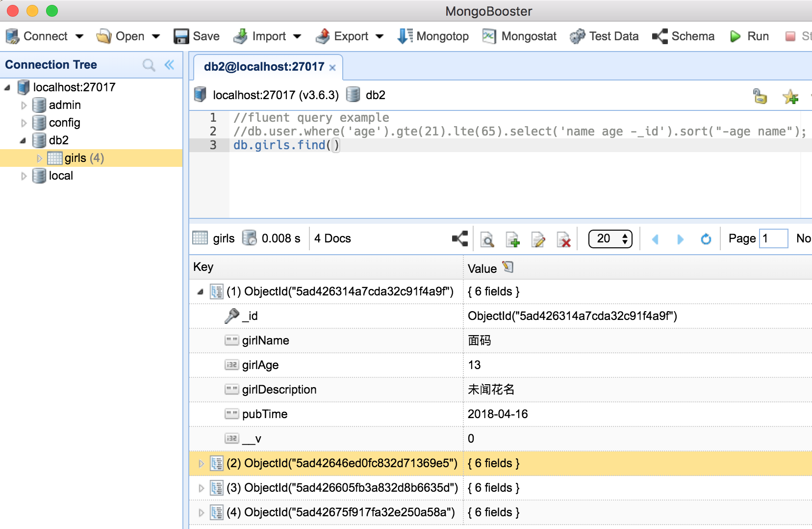Image resolution: width=812 pixels, height=529 pixels.
Task: Expand the Connect dropdown arrow
Action: [79, 36]
